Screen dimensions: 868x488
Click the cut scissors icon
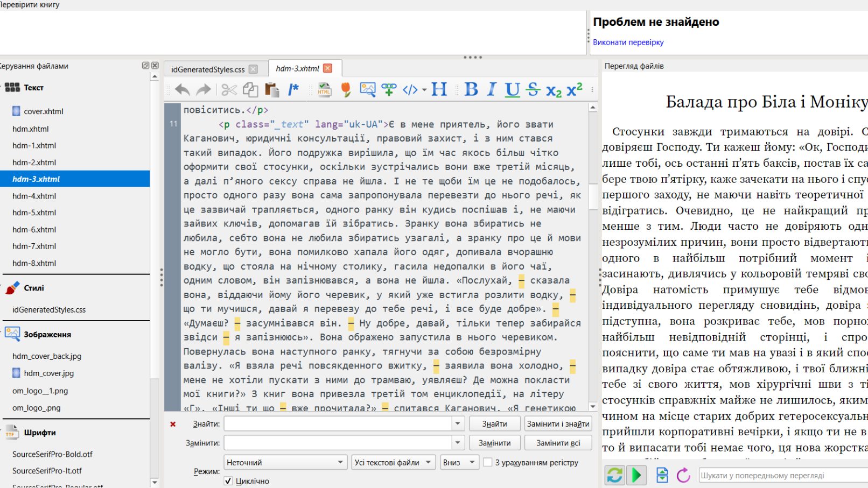[229, 90]
